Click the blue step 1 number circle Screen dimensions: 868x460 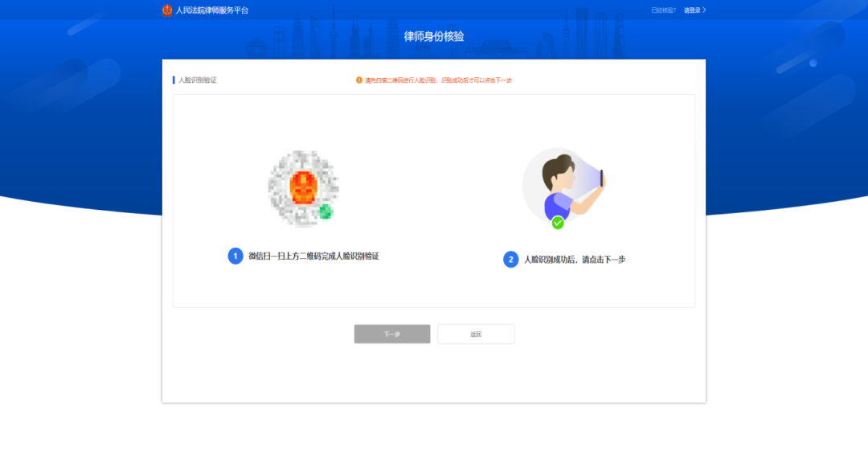click(x=235, y=256)
